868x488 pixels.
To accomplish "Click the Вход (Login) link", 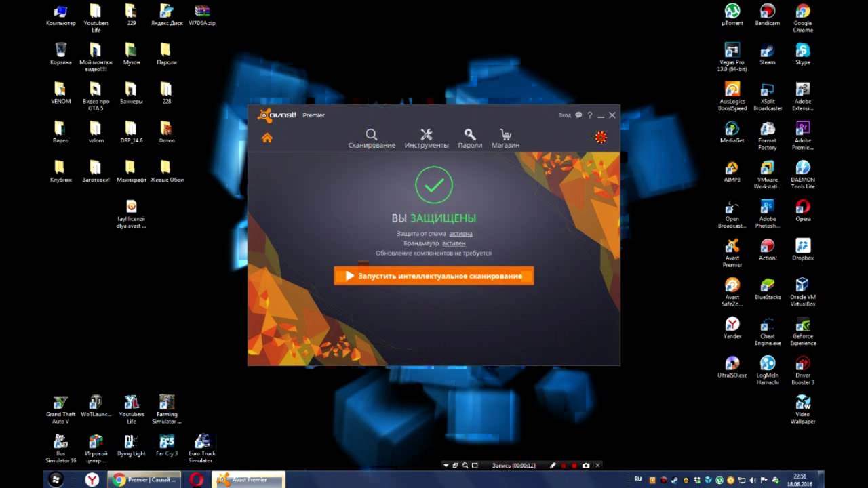I will 564,115.
